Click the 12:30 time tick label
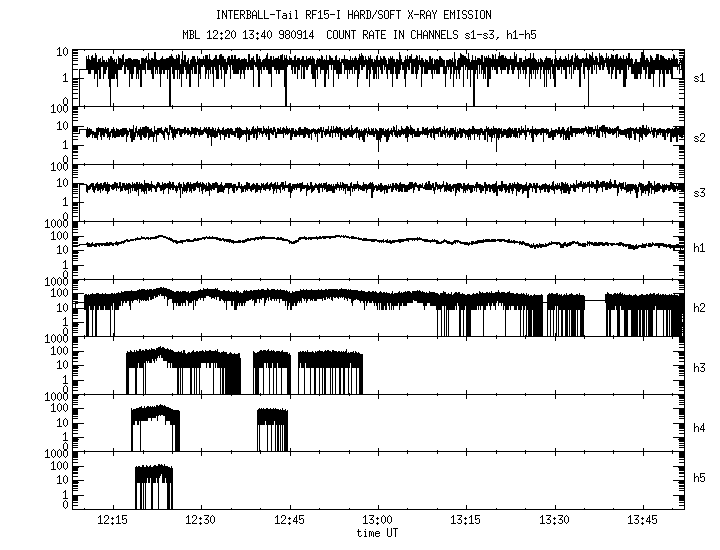The width and height of the screenshot is (720, 550). pyautogui.click(x=200, y=521)
